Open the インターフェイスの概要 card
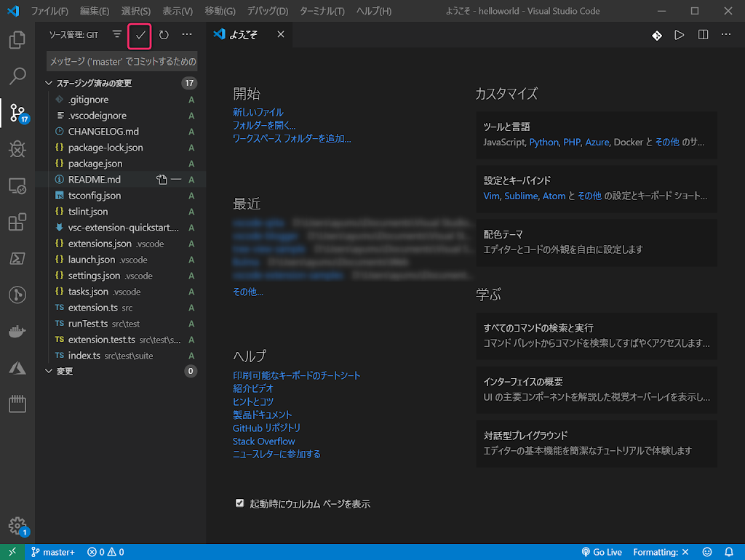Screen dimensions: 745x560 (597, 390)
